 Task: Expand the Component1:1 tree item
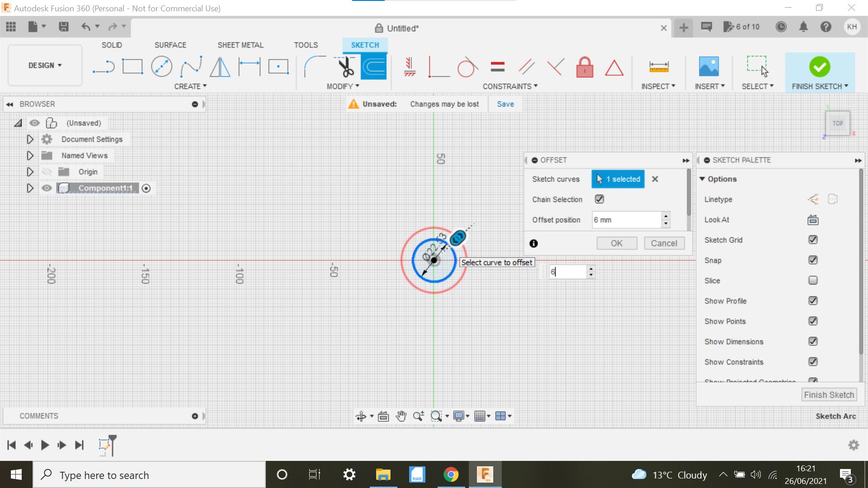[x=30, y=188]
